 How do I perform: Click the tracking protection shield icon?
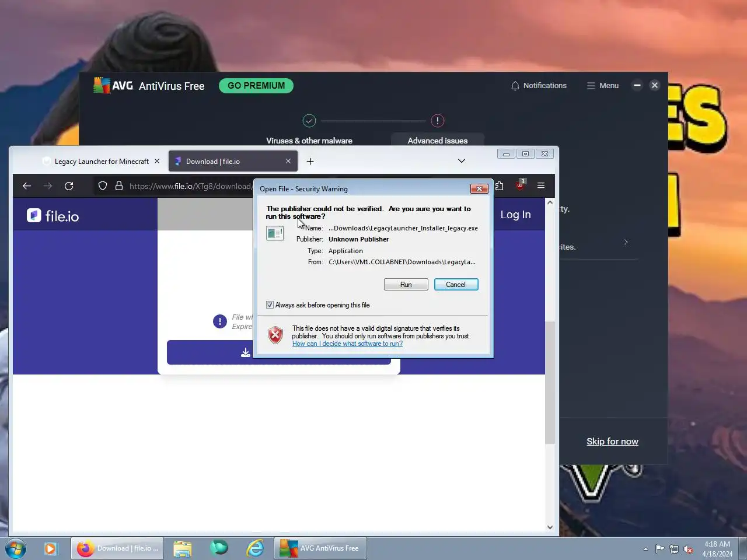(103, 185)
